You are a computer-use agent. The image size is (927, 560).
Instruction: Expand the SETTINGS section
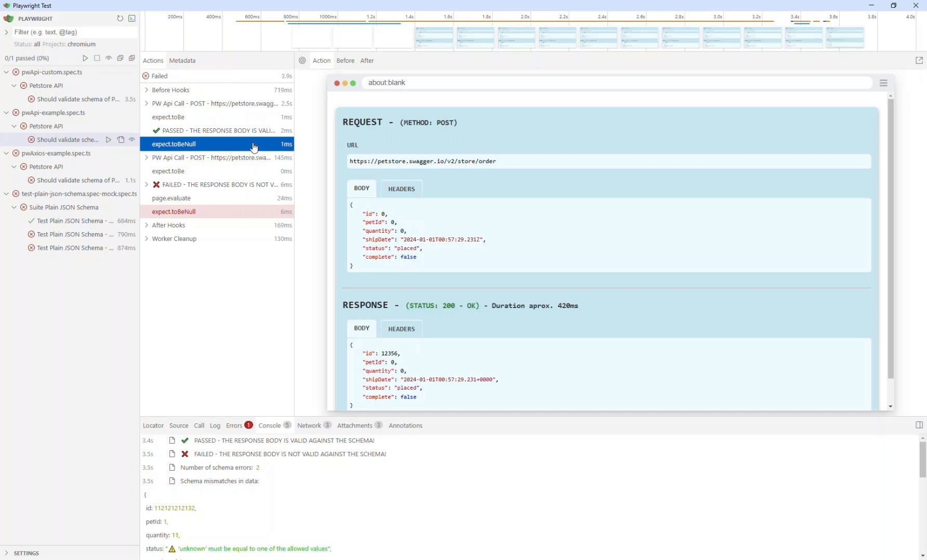pyautogui.click(x=6, y=553)
